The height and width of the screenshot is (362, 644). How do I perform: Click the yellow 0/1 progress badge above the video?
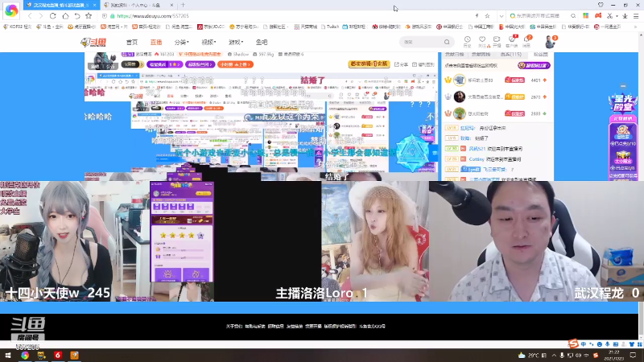tap(369, 64)
